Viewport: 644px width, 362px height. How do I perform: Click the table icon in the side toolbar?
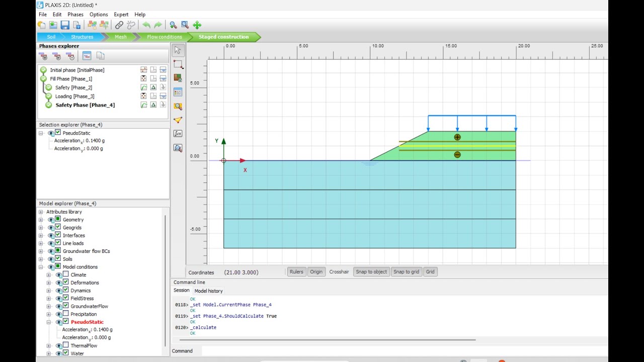(x=178, y=92)
